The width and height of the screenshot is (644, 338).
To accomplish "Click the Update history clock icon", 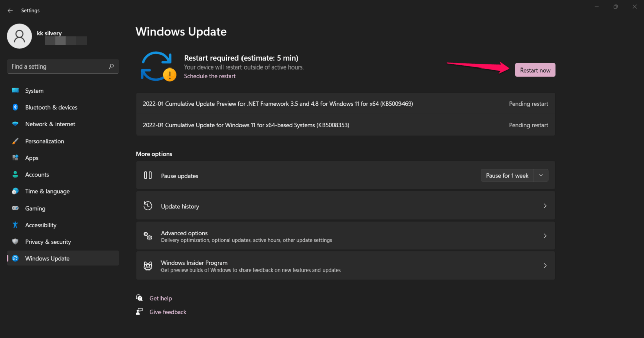I will pyautogui.click(x=148, y=206).
